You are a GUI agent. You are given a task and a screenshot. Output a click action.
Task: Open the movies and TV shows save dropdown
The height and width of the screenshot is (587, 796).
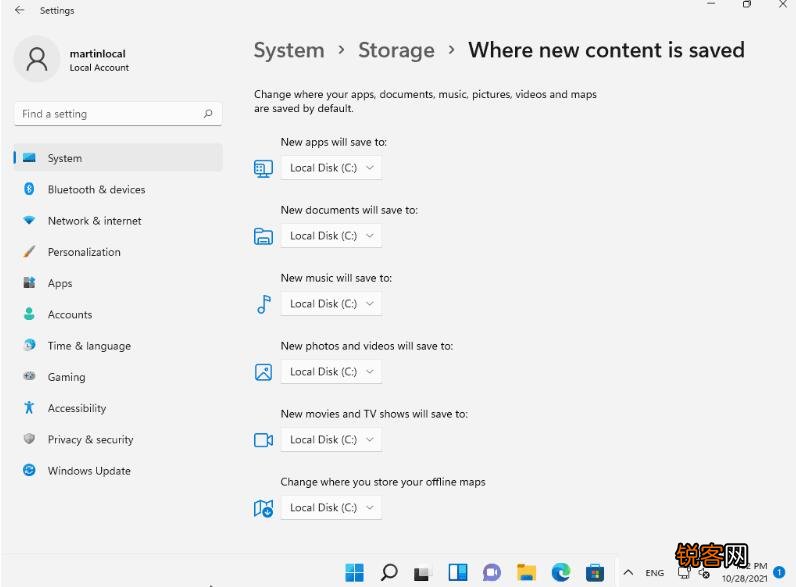331,440
